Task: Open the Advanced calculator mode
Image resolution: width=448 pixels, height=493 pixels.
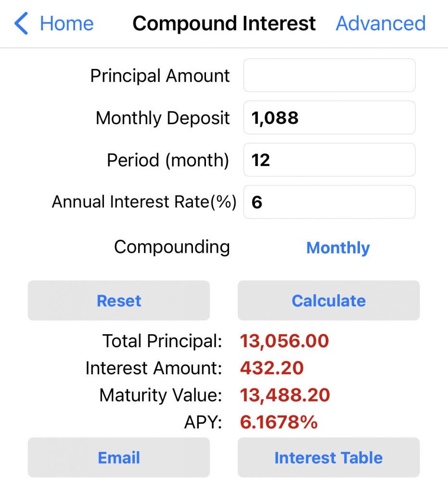Action: (380, 24)
